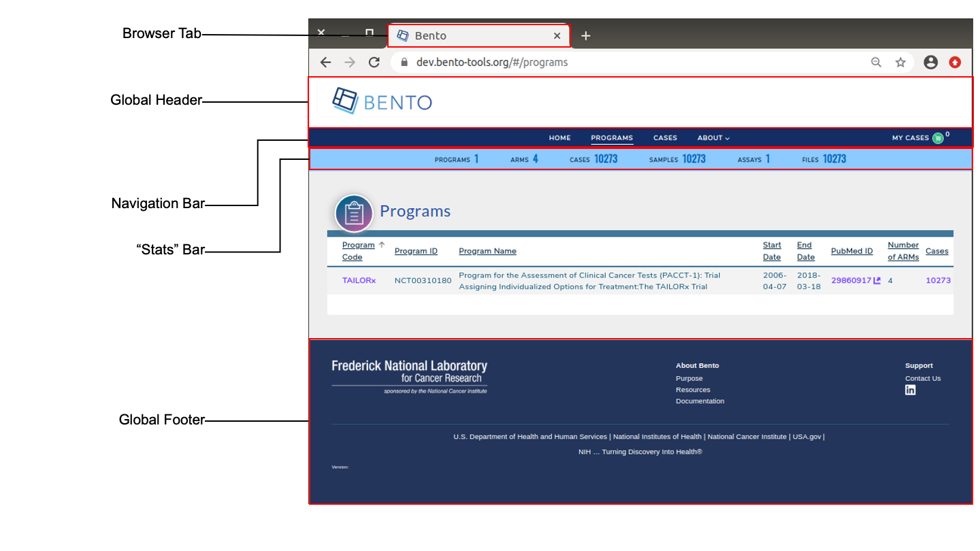Expand the ABOUT dropdown menu
The height and width of the screenshot is (551, 980).
click(x=713, y=138)
